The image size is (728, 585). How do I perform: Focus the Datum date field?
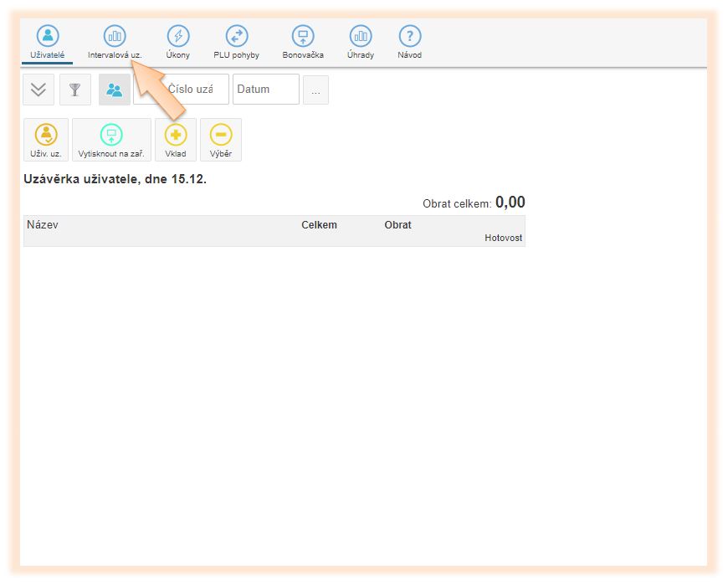pyautogui.click(x=265, y=90)
